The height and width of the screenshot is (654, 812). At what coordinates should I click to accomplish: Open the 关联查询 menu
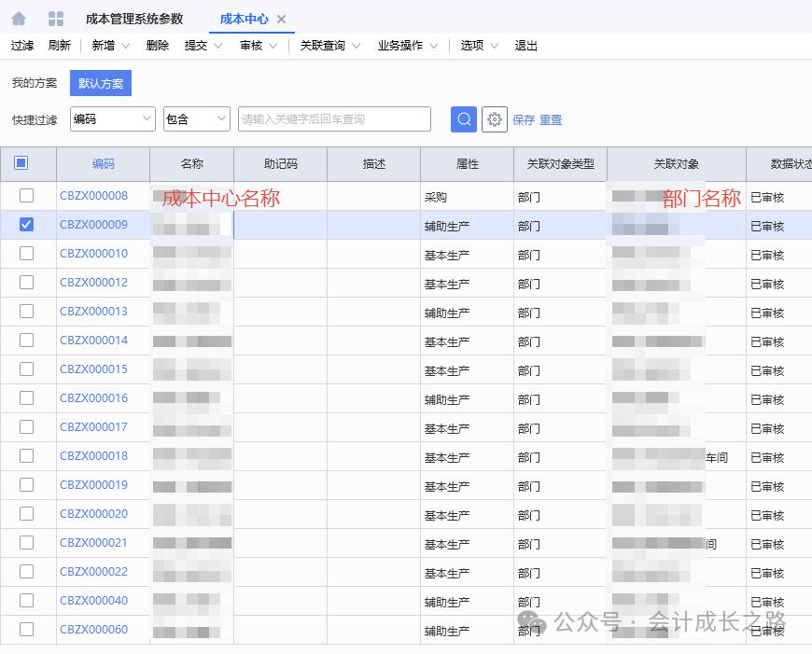pos(329,46)
